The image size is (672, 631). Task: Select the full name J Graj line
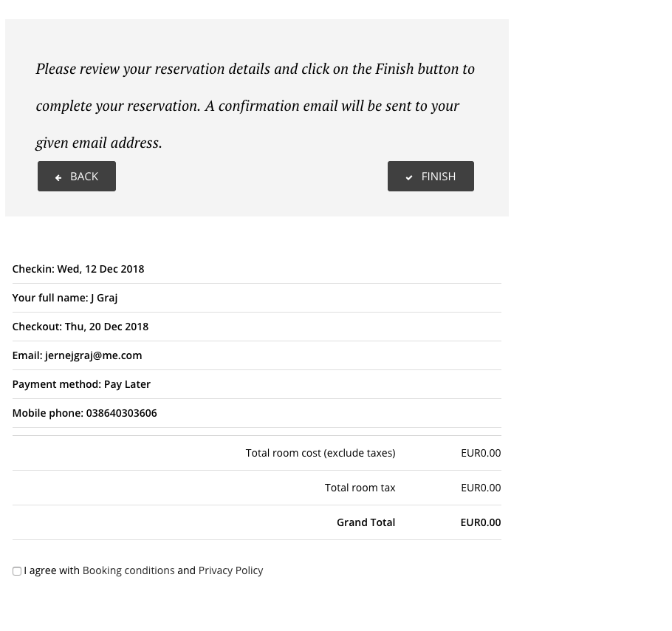click(65, 298)
